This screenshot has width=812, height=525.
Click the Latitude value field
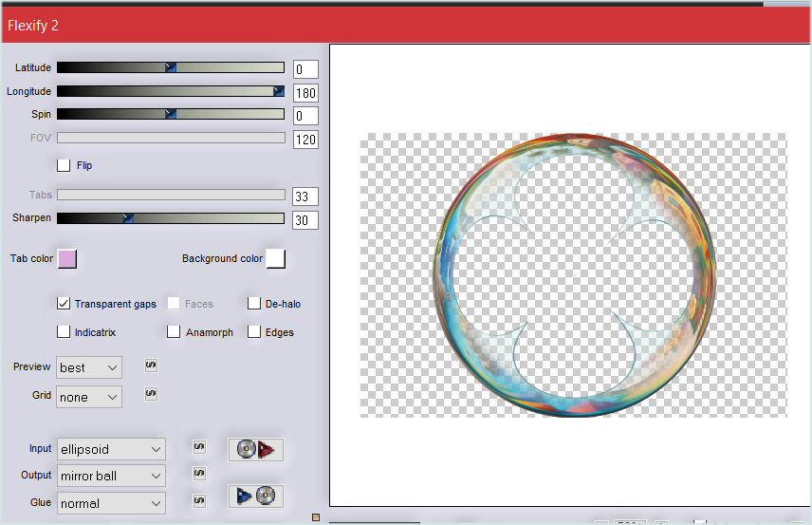(x=305, y=69)
